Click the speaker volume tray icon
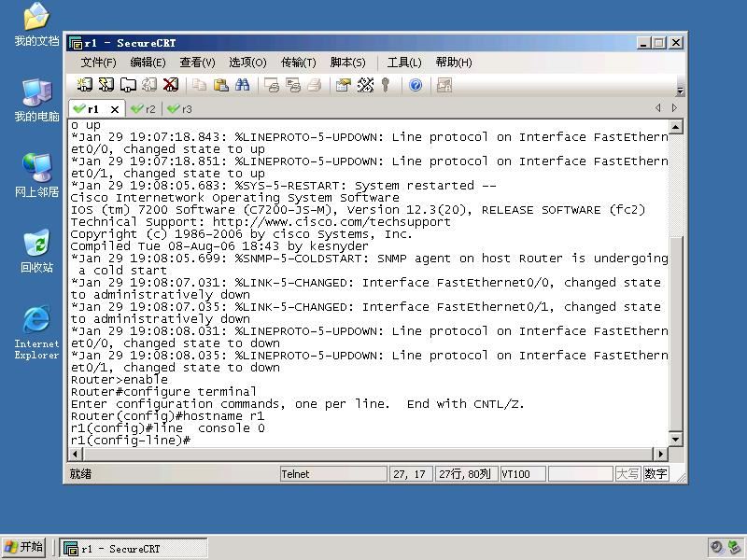The image size is (747, 560). coord(716,547)
